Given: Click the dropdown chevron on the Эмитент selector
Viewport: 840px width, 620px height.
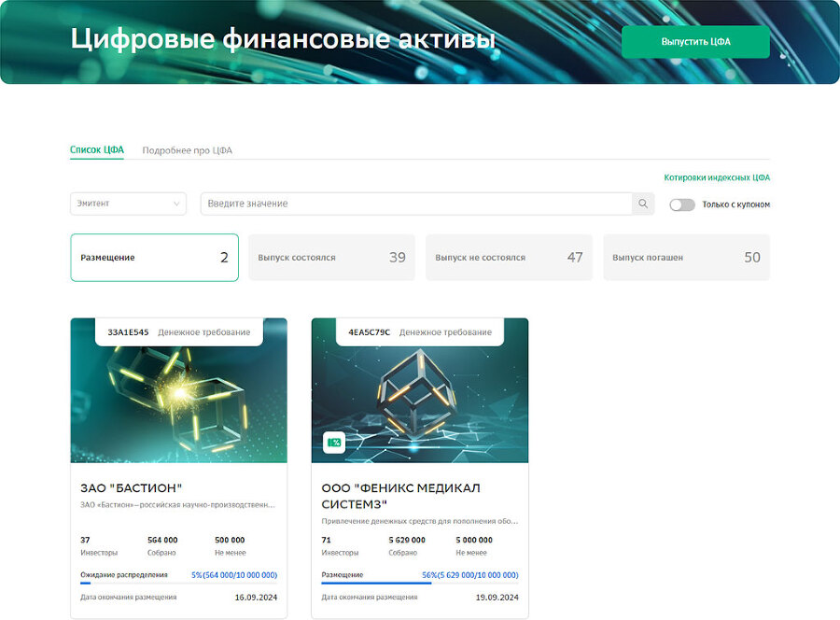Looking at the screenshot, I should pyautogui.click(x=176, y=203).
